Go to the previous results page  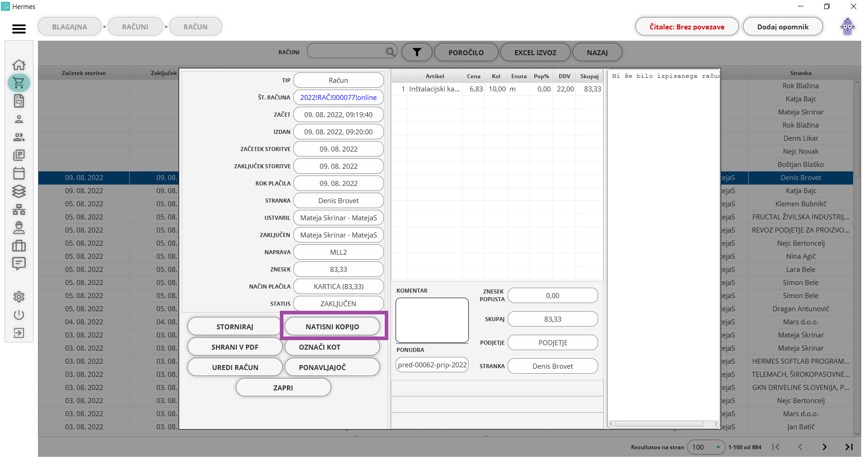tap(800, 447)
